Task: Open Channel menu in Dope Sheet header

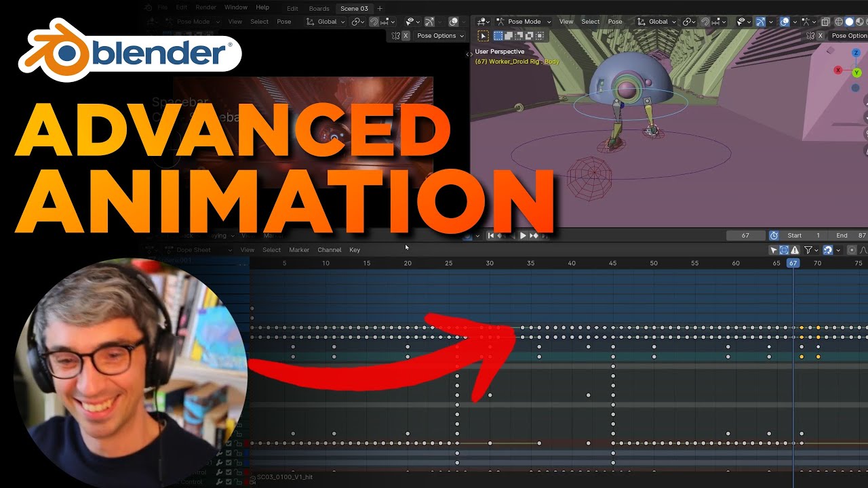Action: click(330, 250)
